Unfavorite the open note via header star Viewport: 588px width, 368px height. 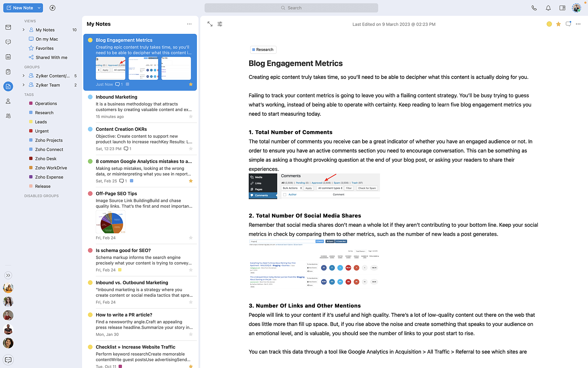(558, 24)
